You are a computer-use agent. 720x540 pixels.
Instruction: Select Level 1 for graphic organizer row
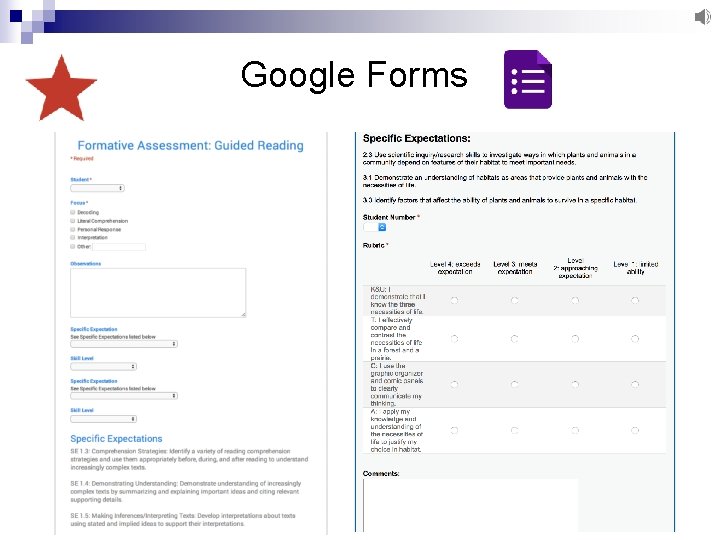[x=635, y=384]
